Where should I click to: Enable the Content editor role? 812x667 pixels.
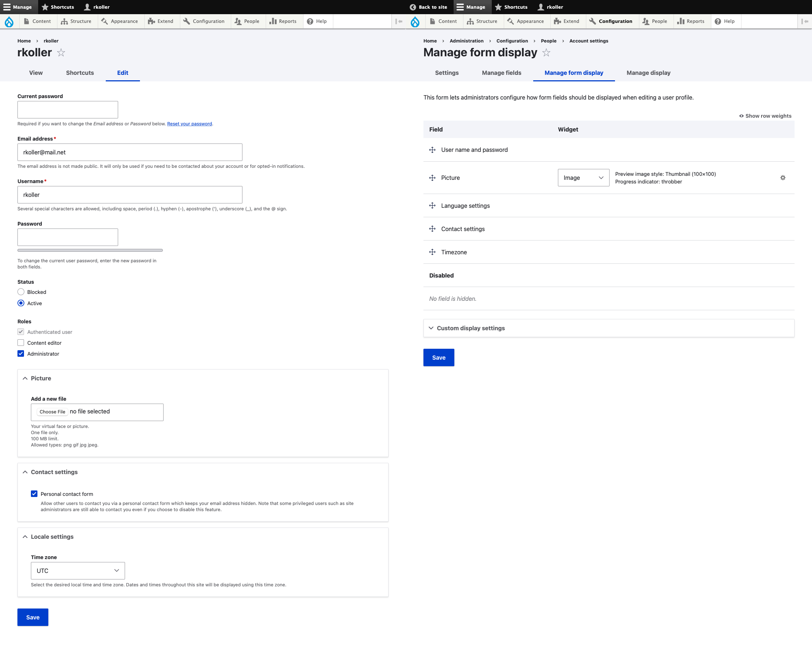pos(21,343)
